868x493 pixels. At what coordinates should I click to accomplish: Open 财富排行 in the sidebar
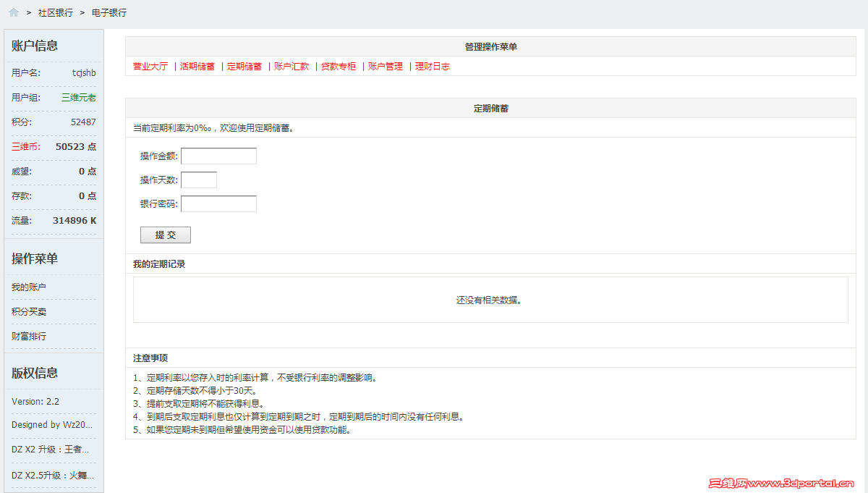(x=29, y=337)
